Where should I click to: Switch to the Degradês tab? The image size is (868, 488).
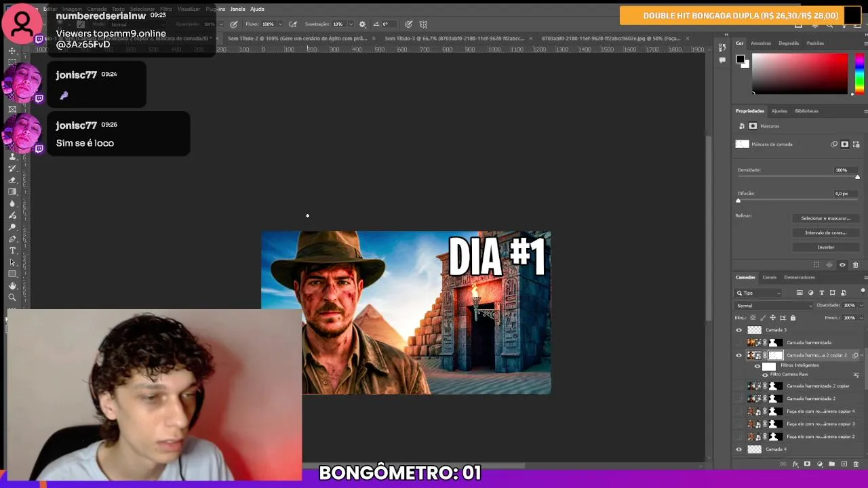789,43
